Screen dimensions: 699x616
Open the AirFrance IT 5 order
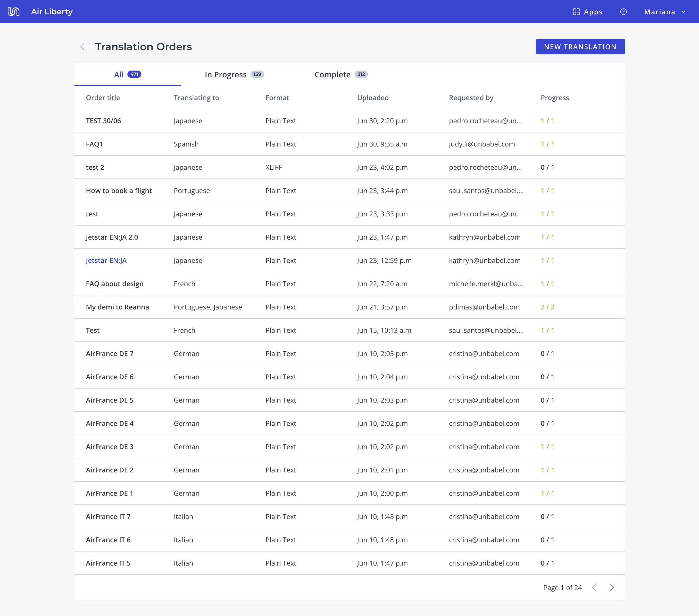click(108, 563)
